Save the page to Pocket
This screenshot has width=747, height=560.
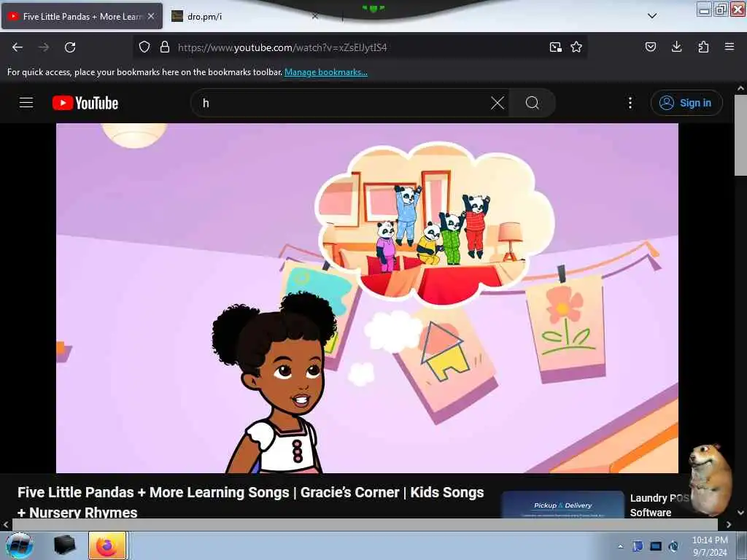click(650, 47)
